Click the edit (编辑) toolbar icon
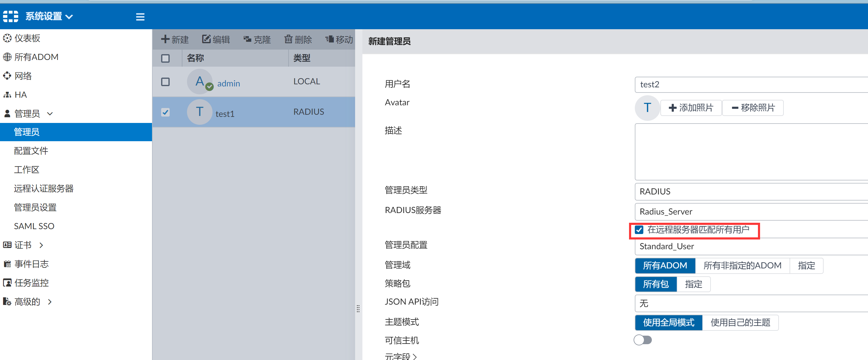 pyautogui.click(x=206, y=39)
